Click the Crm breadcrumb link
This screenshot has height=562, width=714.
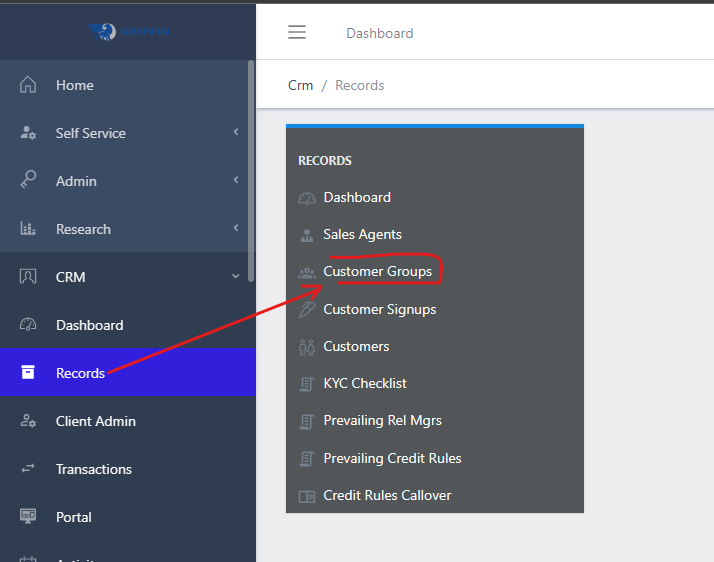click(300, 85)
